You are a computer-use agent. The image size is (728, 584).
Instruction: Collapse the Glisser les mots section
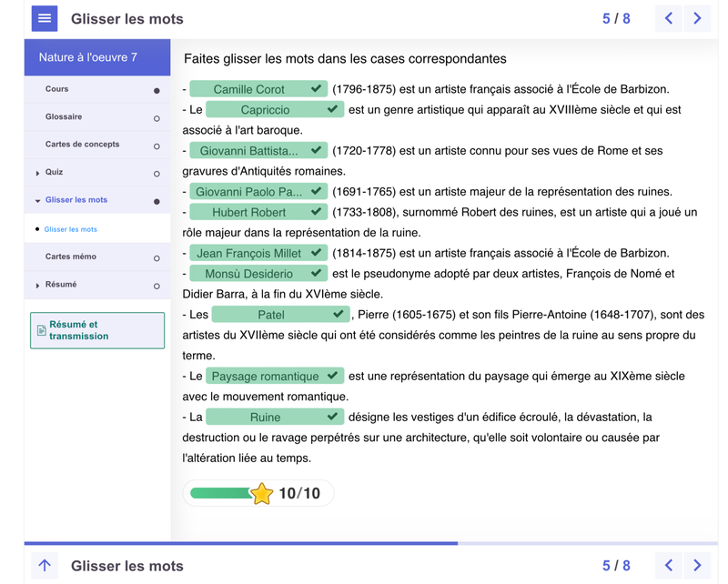(x=37, y=200)
